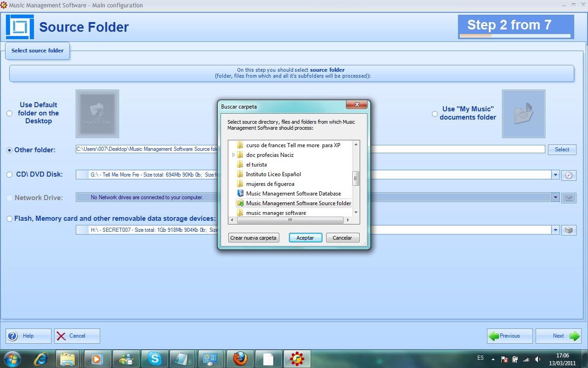This screenshot has height=368, width=588.
Task: Open the ES language selector in the tray
Action: click(480, 358)
